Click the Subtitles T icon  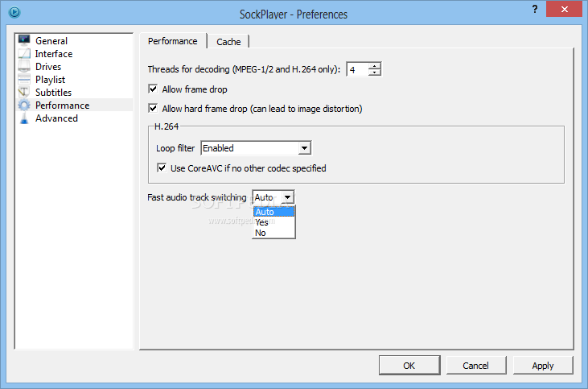24,93
